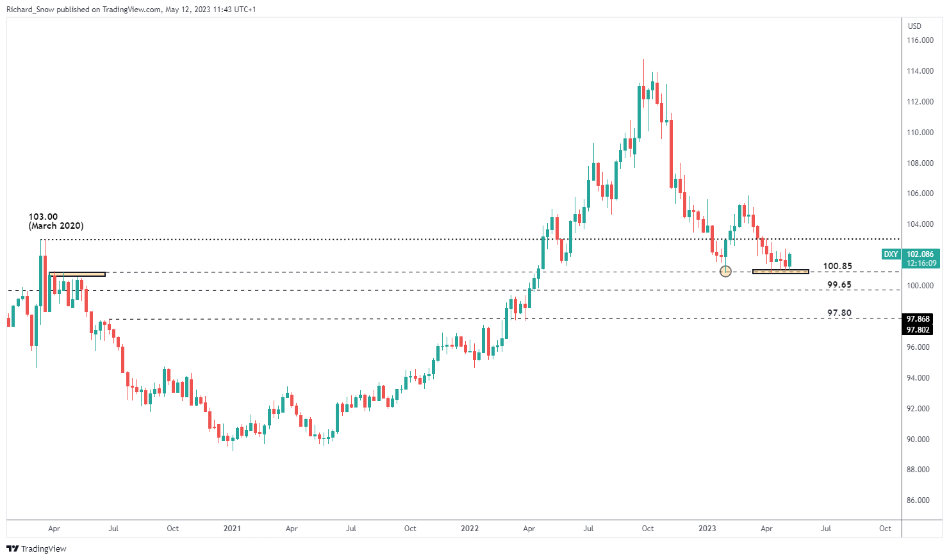The height and width of the screenshot is (560, 949).
Task: Click the 2022 year label on time axis
Action: tap(470, 529)
